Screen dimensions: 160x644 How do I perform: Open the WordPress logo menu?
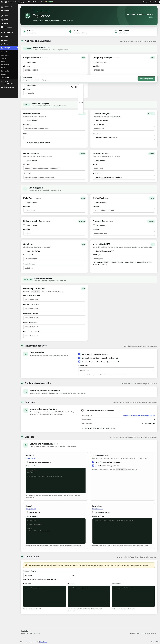[x=2, y=2]
